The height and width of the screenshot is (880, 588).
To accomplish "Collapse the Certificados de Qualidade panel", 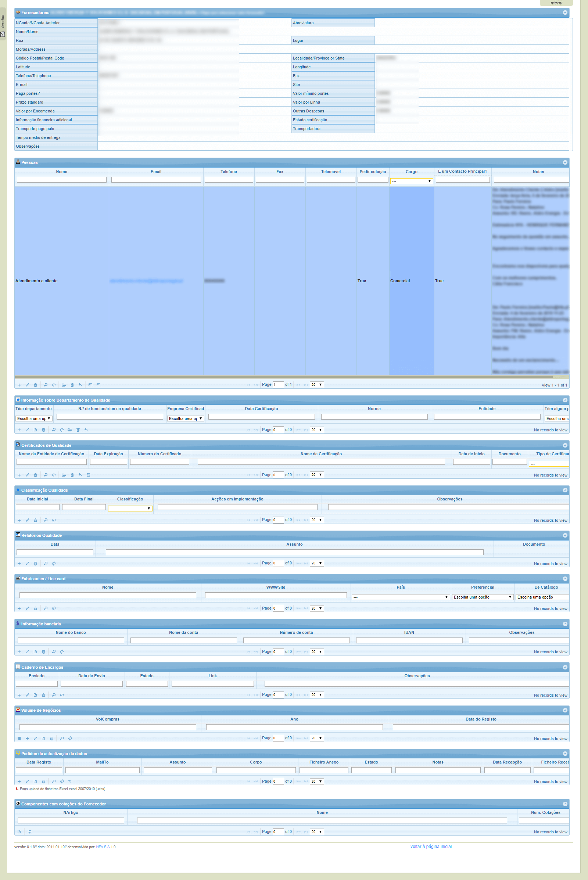I will (565, 445).
